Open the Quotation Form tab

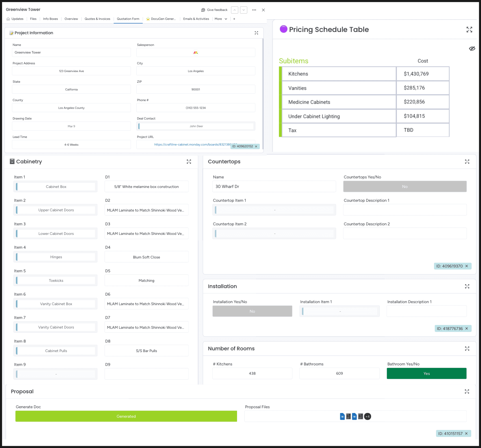point(128,19)
